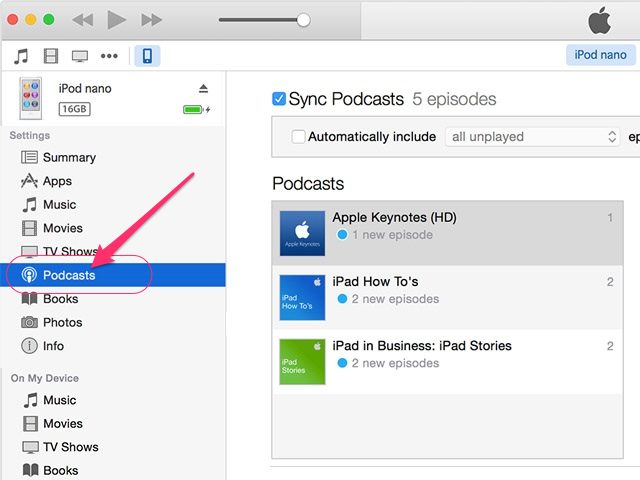This screenshot has height=480, width=640.
Task: Click '2 new episodes' under iPad How To's
Action: [396, 299]
